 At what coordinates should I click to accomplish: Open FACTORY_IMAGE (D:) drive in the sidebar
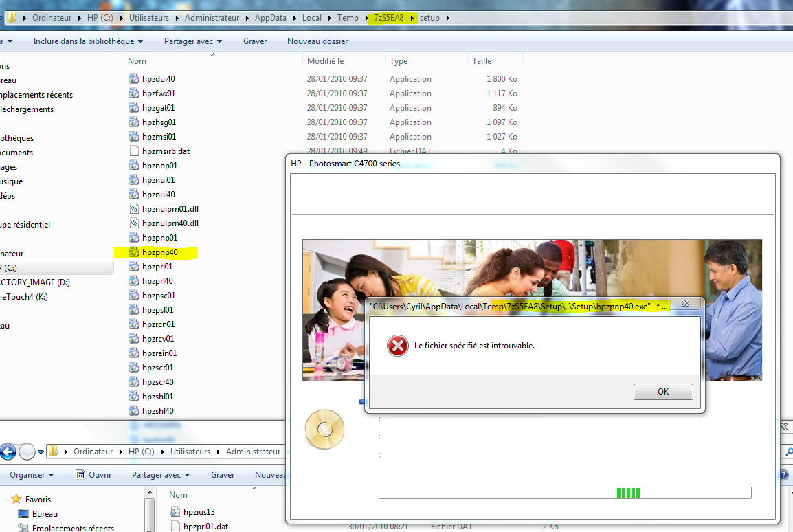click(x=34, y=282)
